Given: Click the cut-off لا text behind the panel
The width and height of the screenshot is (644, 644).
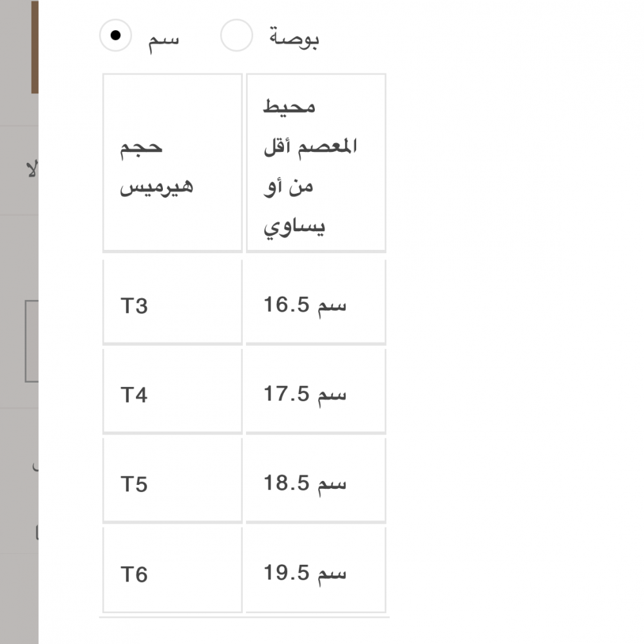Looking at the screenshot, I should click(x=32, y=171).
